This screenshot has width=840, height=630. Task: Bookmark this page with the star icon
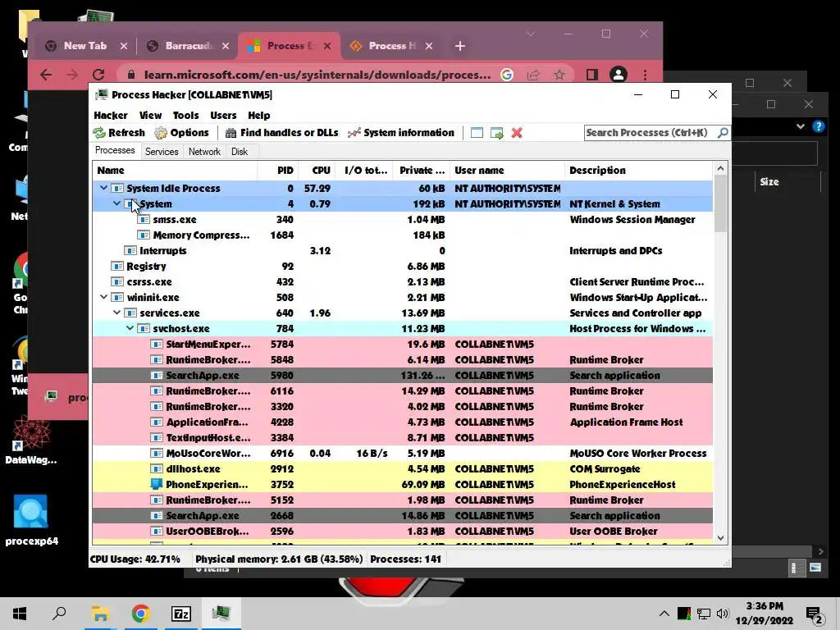pos(559,75)
